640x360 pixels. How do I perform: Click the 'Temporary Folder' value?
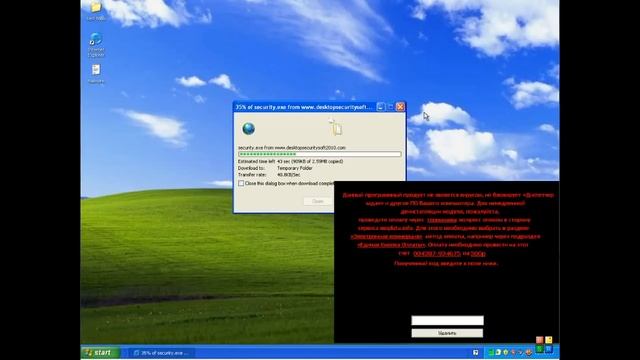[x=295, y=168]
